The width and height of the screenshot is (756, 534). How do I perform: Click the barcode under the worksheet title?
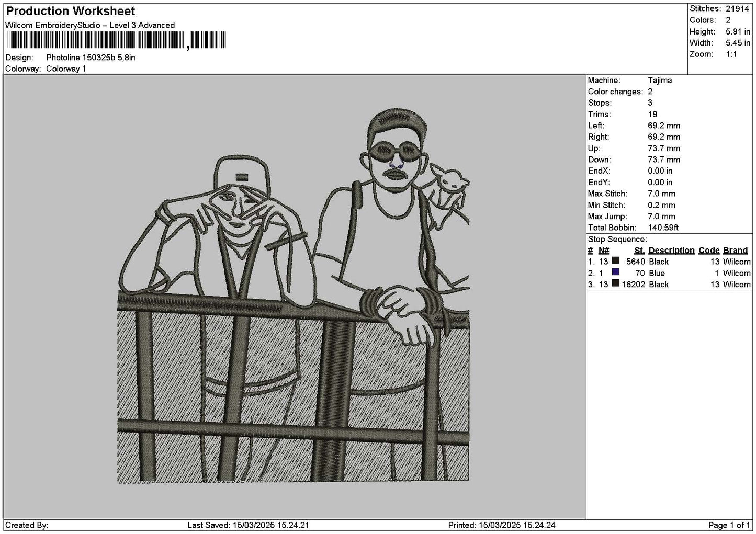coord(116,41)
